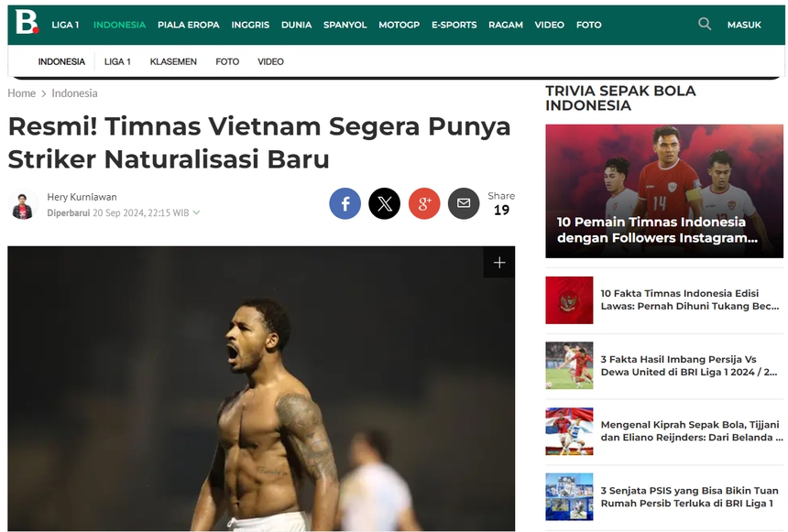
Task: Go to Home breadcrumb link
Action: point(22,93)
